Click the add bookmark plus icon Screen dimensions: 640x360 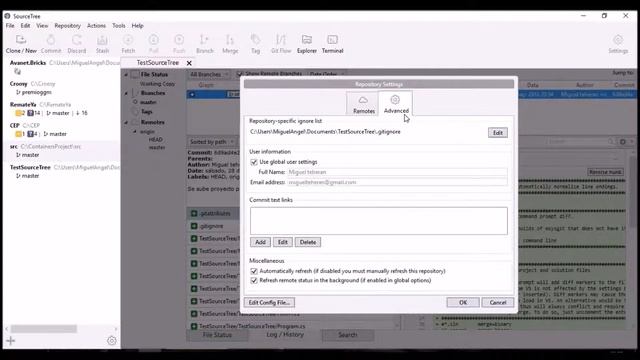(11, 340)
